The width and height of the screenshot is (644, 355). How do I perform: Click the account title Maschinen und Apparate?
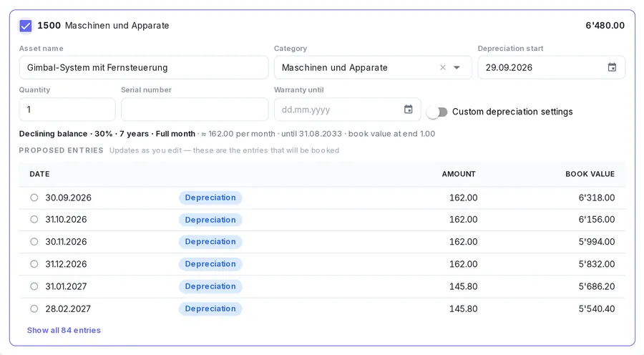click(117, 26)
